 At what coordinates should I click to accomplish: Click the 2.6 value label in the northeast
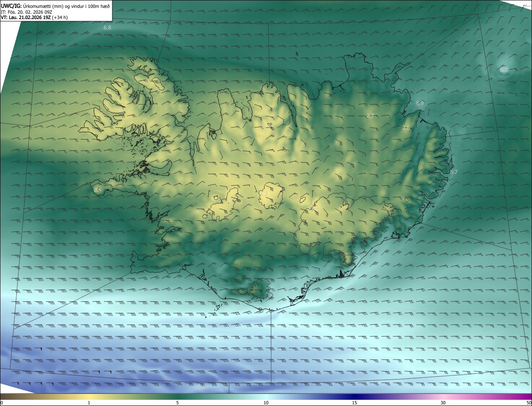coord(406,128)
